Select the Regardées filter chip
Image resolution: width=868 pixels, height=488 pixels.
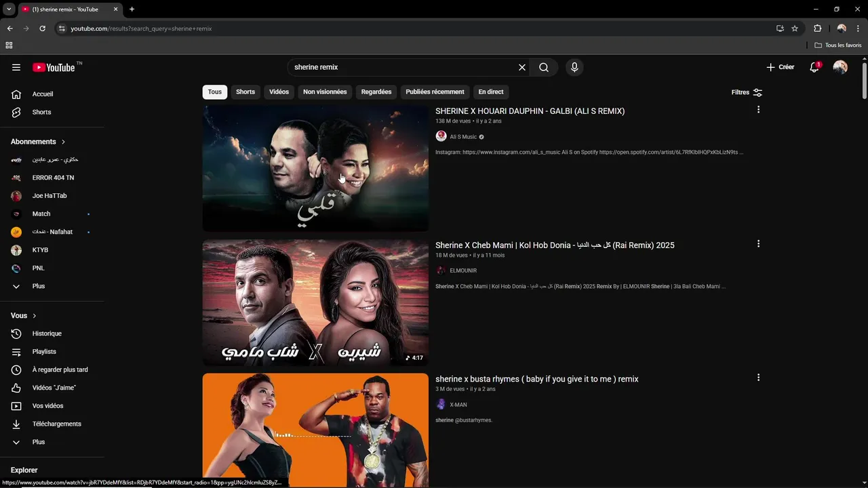[x=376, y=92]
